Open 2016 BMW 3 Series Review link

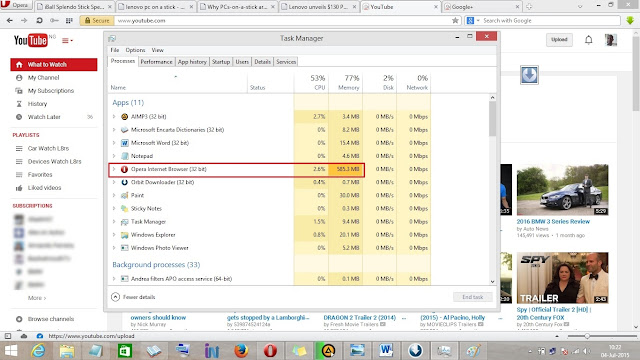553,221
